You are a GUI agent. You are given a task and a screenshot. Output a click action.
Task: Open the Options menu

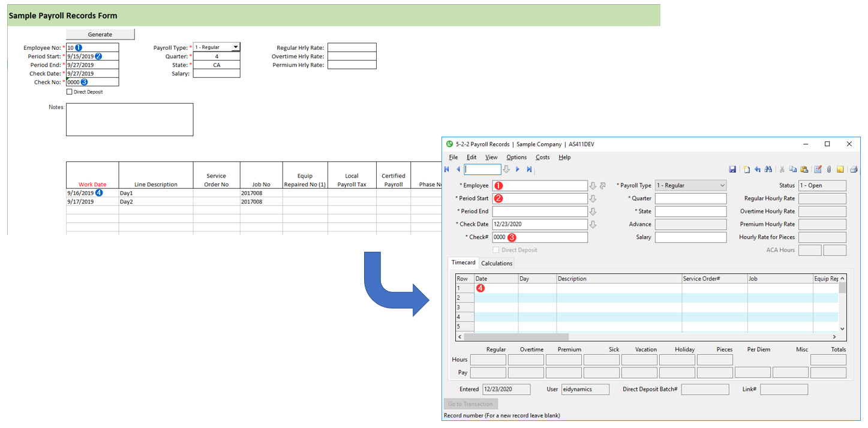click(516, 157)
